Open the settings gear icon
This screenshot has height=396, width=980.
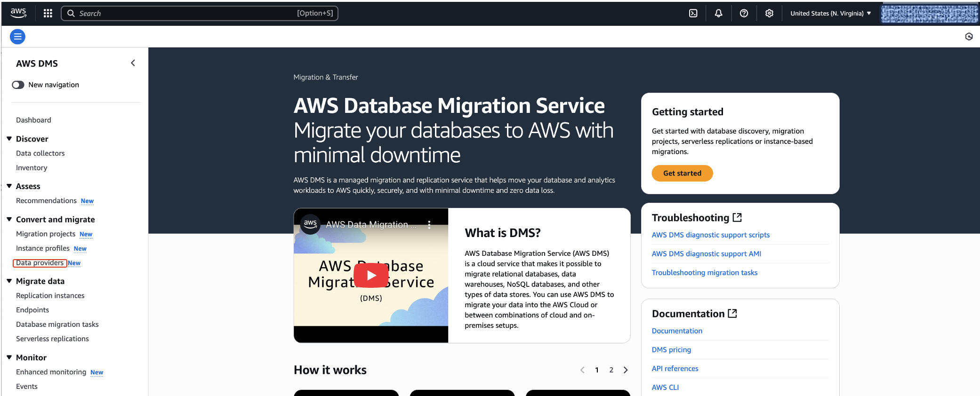tap(769, 13)
